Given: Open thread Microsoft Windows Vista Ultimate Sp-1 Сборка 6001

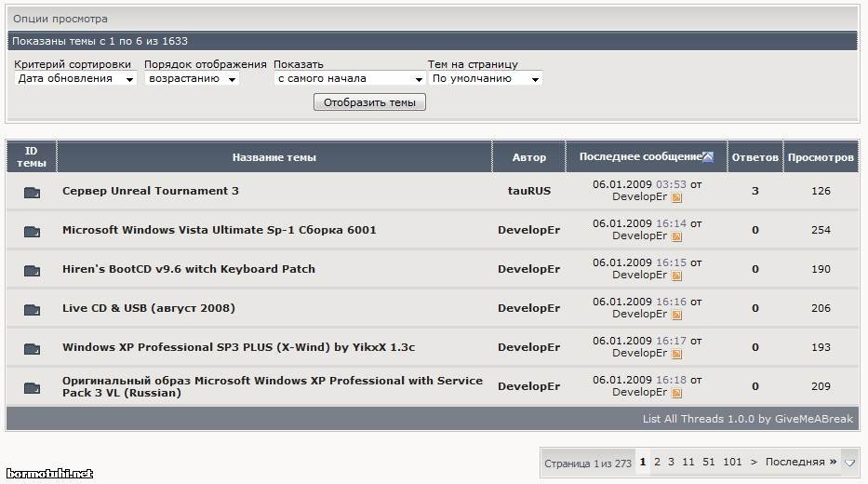Looking at the screenshot, I should [220, 230].
